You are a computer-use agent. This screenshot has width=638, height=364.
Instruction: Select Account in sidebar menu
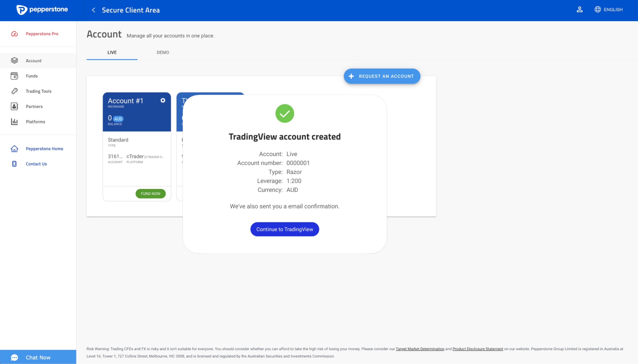point(34,61)
